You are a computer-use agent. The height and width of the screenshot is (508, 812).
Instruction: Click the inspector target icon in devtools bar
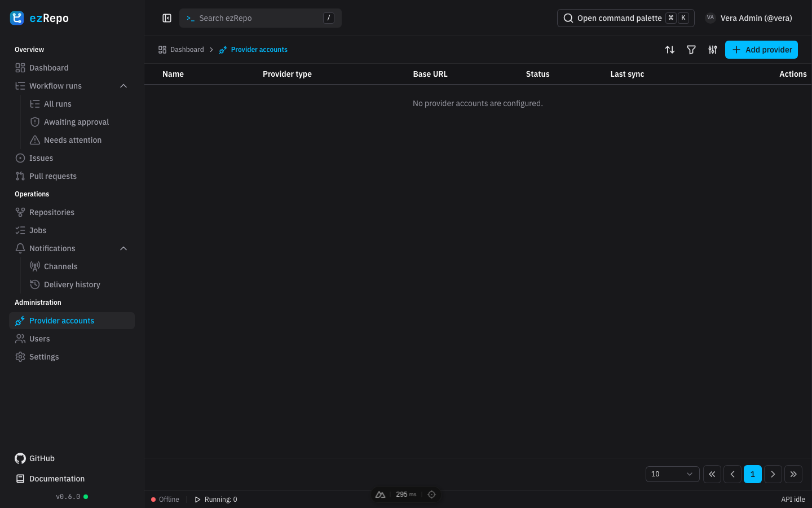click(x=431, y=494)
